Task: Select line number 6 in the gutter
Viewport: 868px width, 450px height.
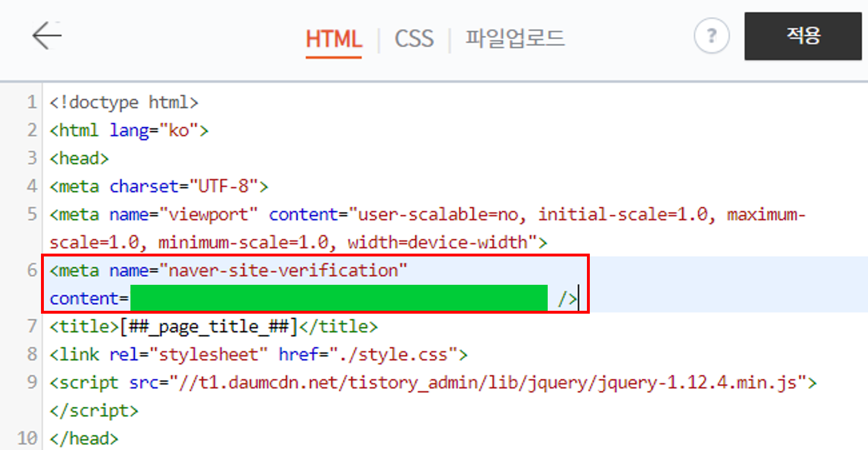Action: click(x=32, y=270)
